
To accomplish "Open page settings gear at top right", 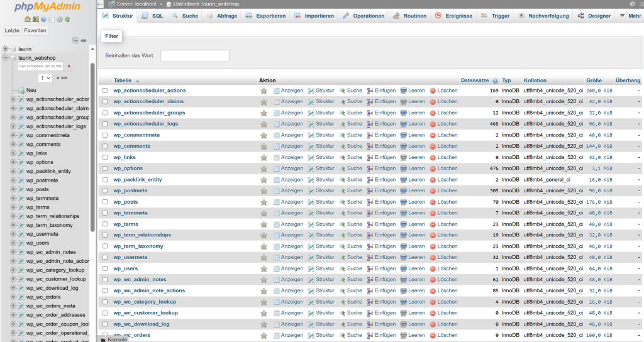I will coord(633,4).
